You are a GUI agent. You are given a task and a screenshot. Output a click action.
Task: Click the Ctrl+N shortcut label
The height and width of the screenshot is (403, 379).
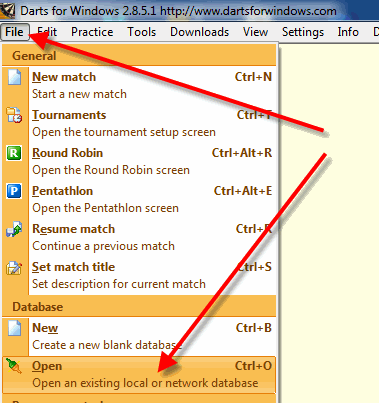point(253,77)
